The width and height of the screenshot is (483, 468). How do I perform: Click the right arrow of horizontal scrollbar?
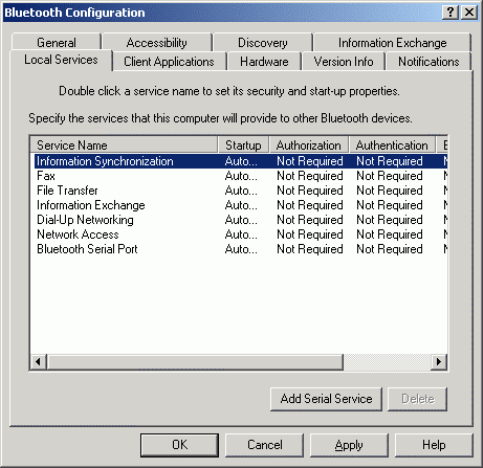point(438,362)
